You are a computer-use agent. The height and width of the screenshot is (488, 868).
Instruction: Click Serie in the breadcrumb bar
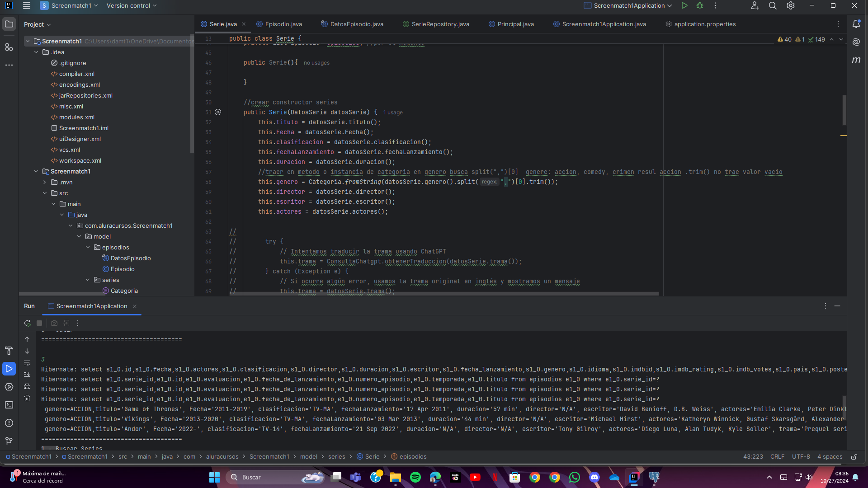click(368, 457)
